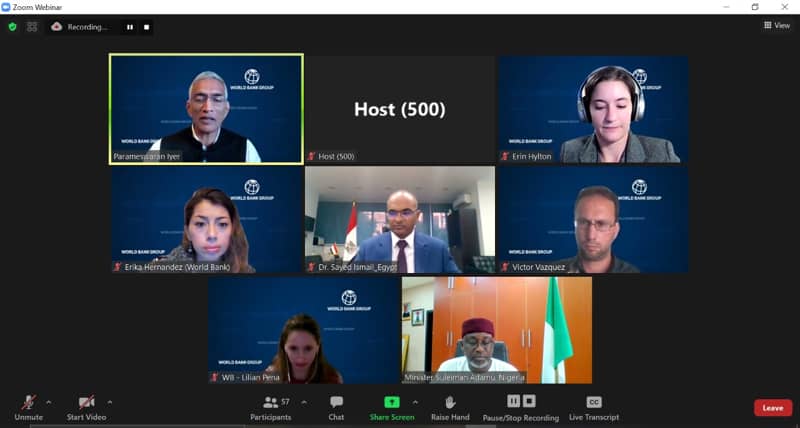800x428 pixels.
Task: Expand share options arrow beside Share Screen
Action: coord(415,402)
